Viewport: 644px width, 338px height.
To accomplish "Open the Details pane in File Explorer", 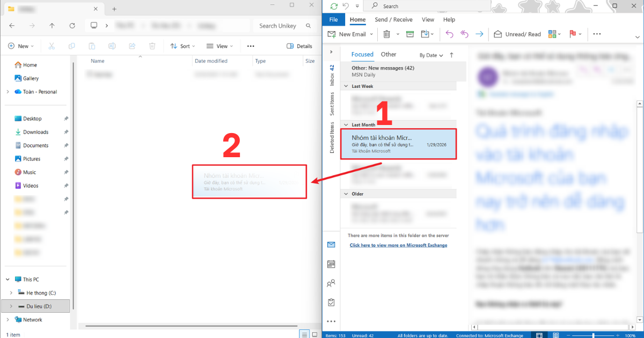I will 299,46.
